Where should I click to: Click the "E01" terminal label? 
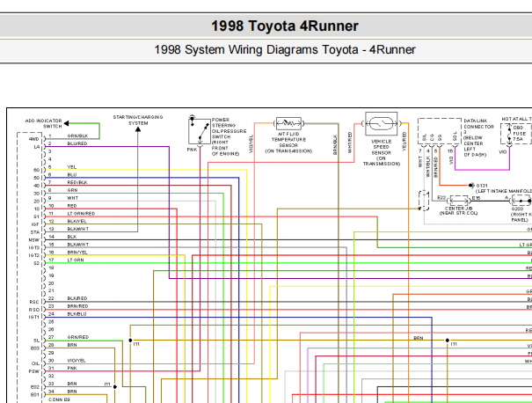click(x=35, y=395)
